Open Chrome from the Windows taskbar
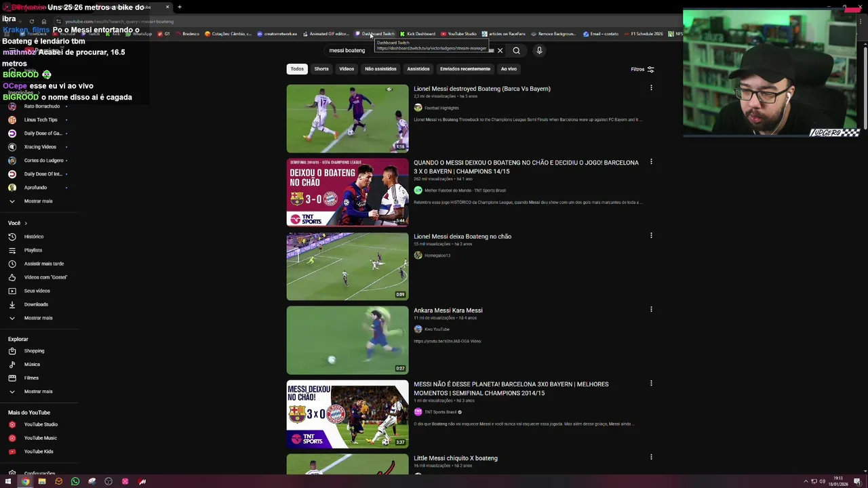868x488 pixels. pyautogui.click(x=25, y=481)
